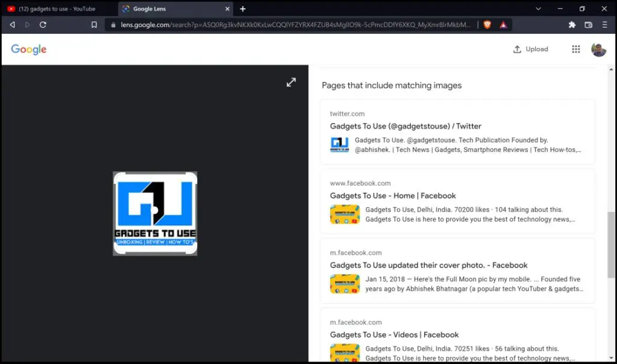Click the browser forward arrow

(27, 25)
